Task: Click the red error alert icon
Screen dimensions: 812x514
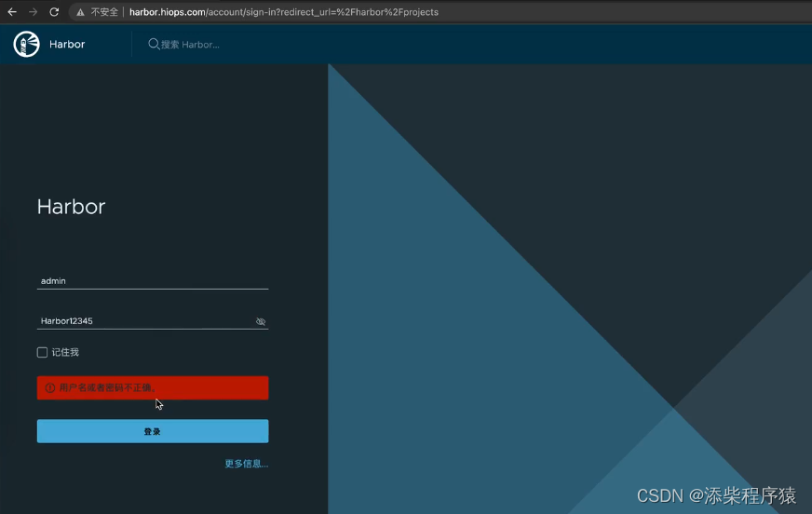Action: click(x=50, y=387)
